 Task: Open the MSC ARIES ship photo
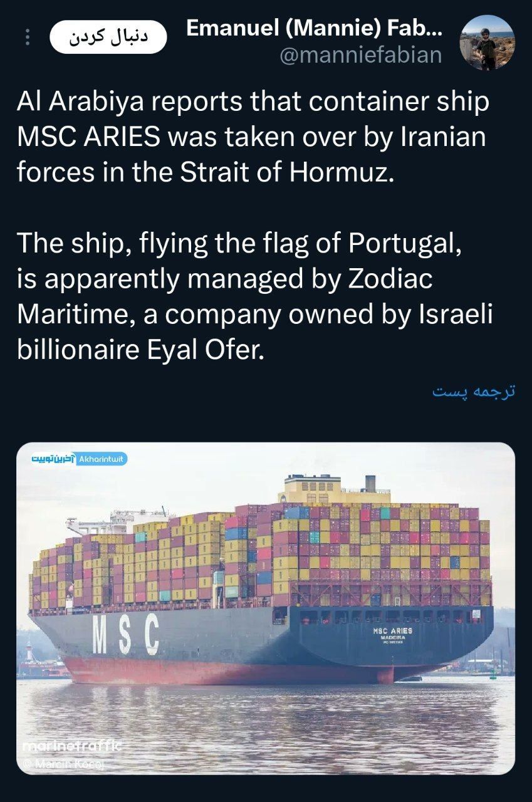[266, 608]
